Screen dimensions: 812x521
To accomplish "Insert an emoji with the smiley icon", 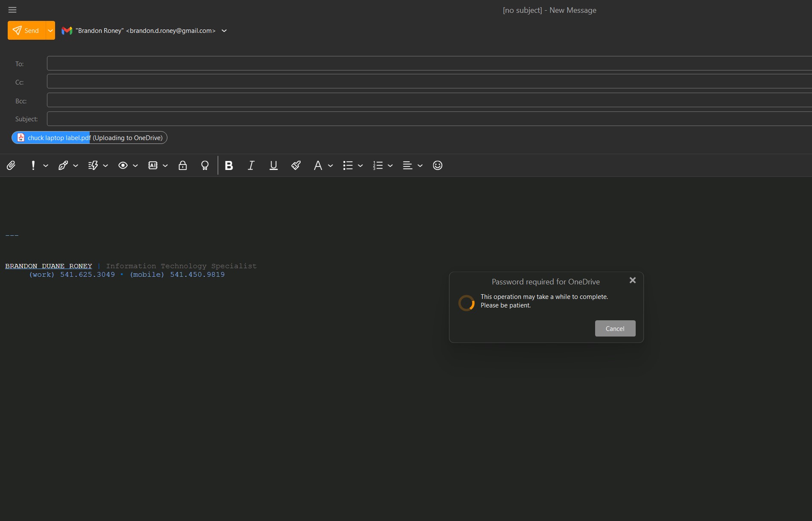I will pyautogui.click(x=438, y=166).
